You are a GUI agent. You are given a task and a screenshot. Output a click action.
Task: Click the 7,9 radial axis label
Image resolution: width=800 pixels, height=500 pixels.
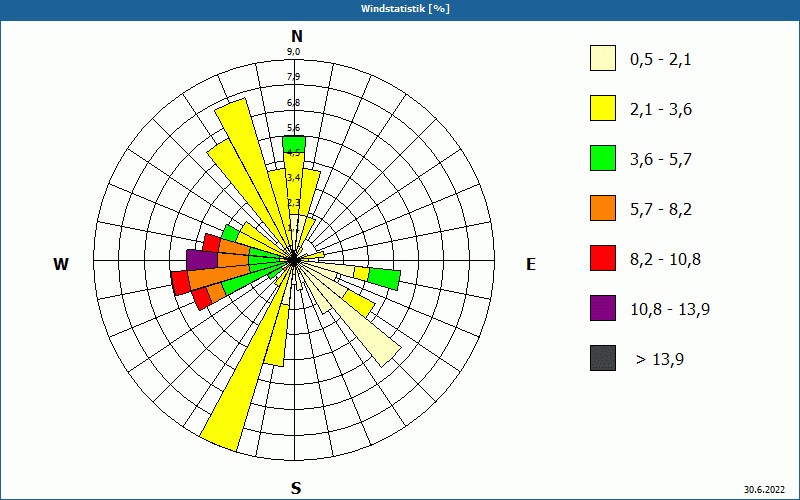[x=293, y=77]
